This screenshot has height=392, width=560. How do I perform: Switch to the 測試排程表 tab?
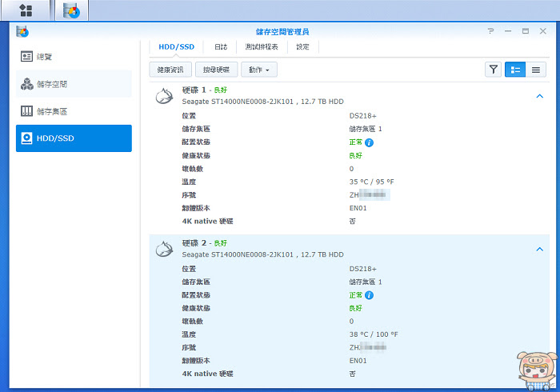click(262, 46)
